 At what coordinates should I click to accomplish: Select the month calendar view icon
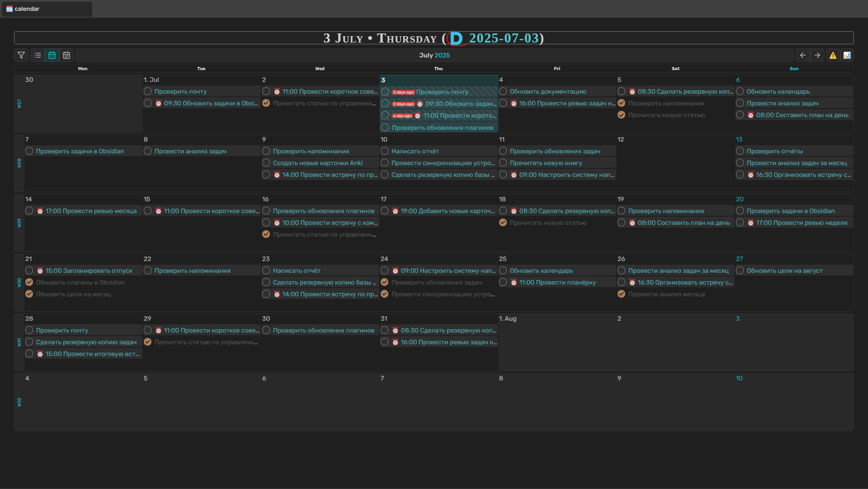(x=52, y=55)
